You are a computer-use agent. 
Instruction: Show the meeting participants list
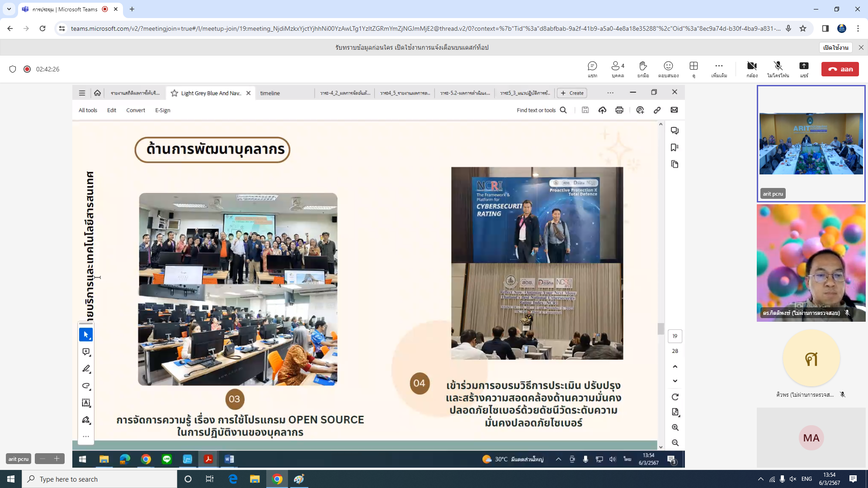coord(618,69)
